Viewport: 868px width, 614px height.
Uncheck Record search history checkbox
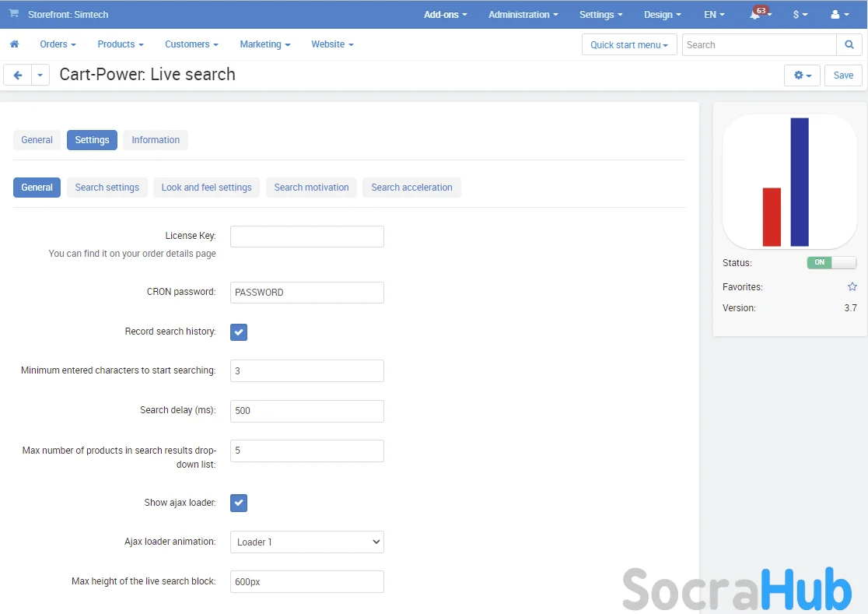pos(239,332)
